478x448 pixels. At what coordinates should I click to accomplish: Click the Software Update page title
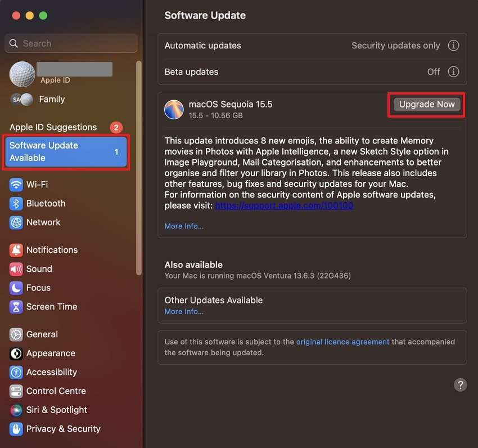click(x=205, y=16)
